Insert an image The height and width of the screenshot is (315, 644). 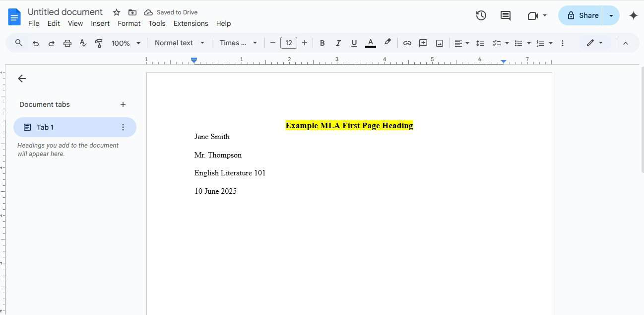point(439,43)
